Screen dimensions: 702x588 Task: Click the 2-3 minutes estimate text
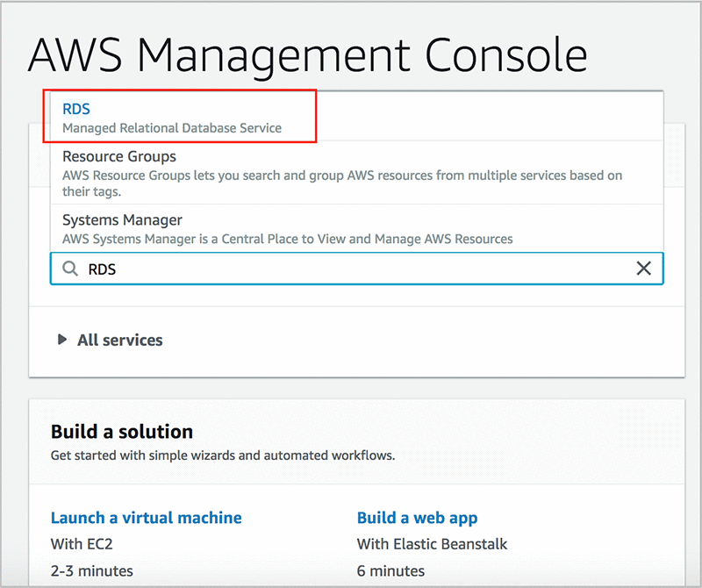click(x=92, y=571)
